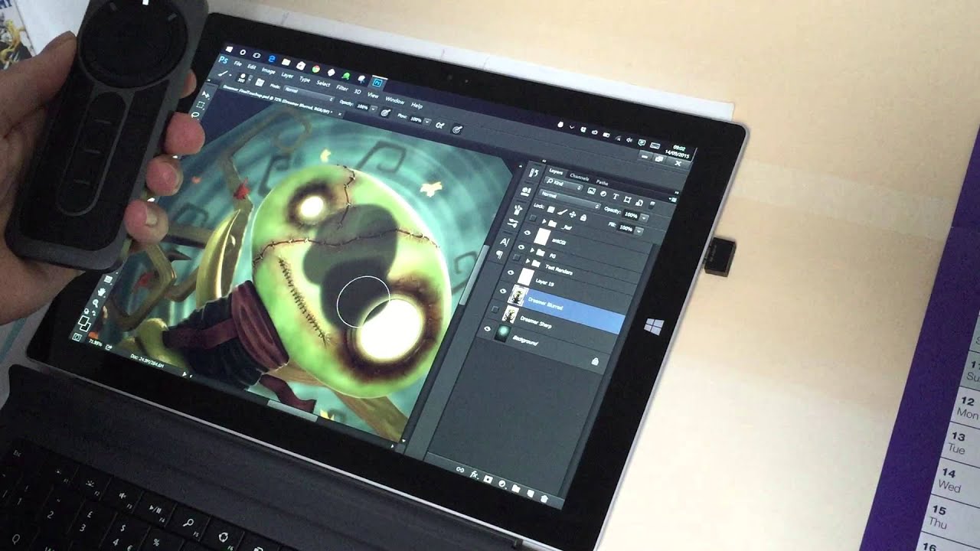The width and height of the screenshot is (980, 551).
Task: Hide Layer 19
Action: coord(511,272)
